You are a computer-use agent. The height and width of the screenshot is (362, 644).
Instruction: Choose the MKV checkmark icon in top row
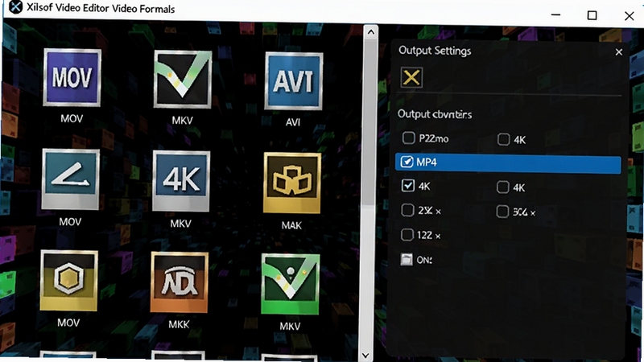click(183, 79)
